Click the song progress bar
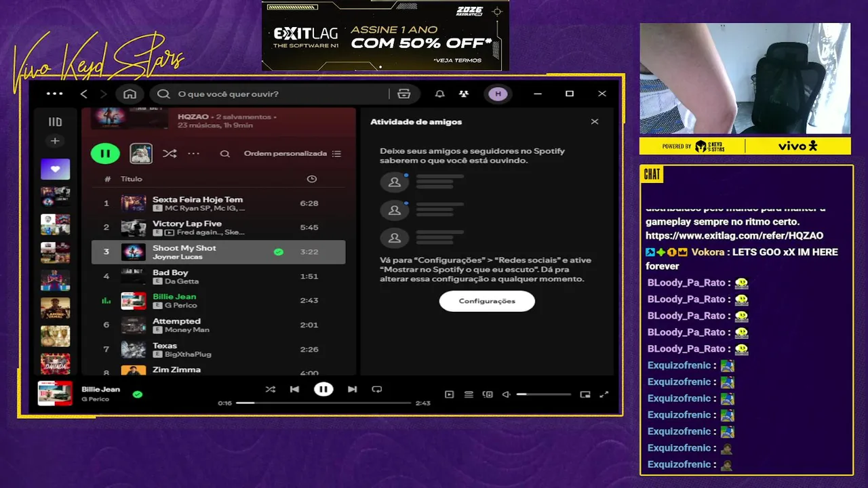The image size is (868, 488). (323, 403)
